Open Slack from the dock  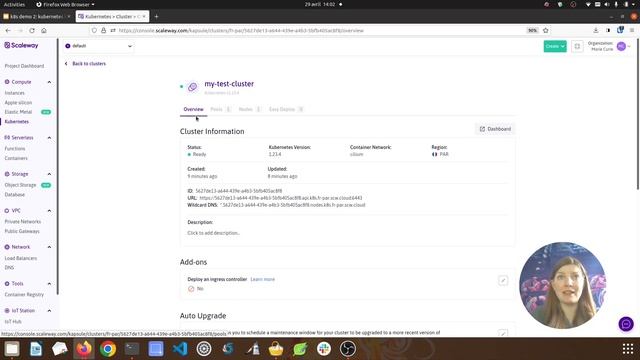coord(324,349)
